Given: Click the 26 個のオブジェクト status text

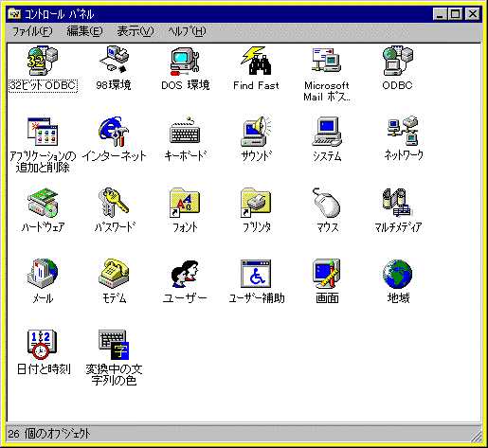Looking at the screenshot, I should point(48,434).
